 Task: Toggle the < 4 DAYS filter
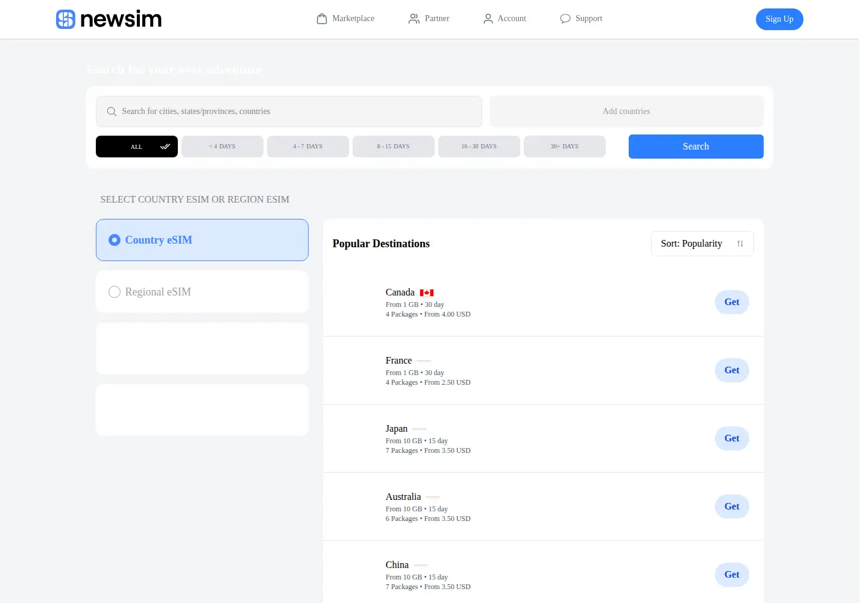(x=222, y=147)
